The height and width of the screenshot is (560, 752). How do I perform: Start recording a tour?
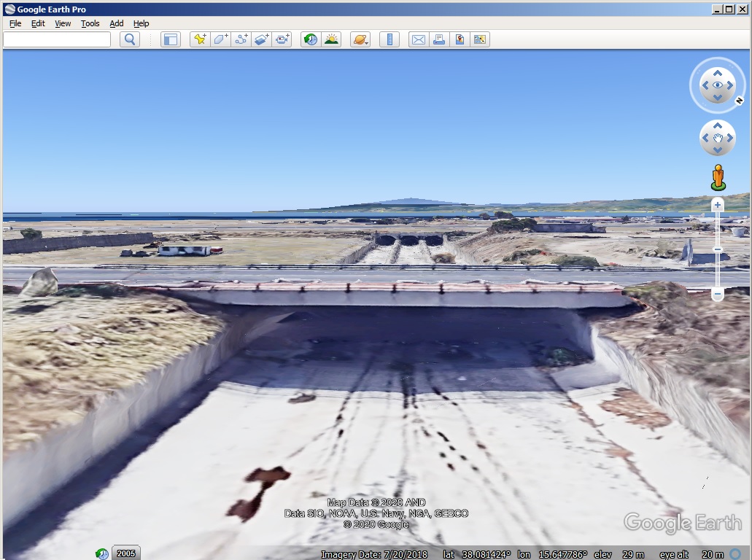point(282,39)
